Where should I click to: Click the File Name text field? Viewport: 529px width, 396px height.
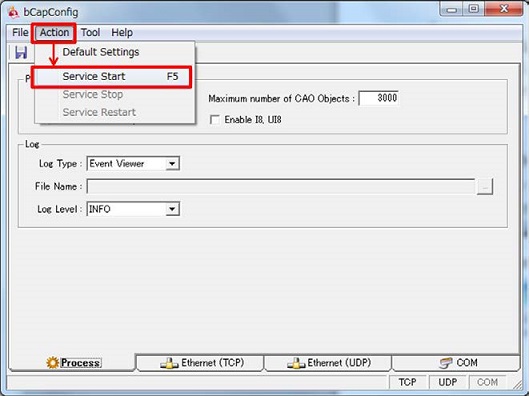click(x=281, y=187)
